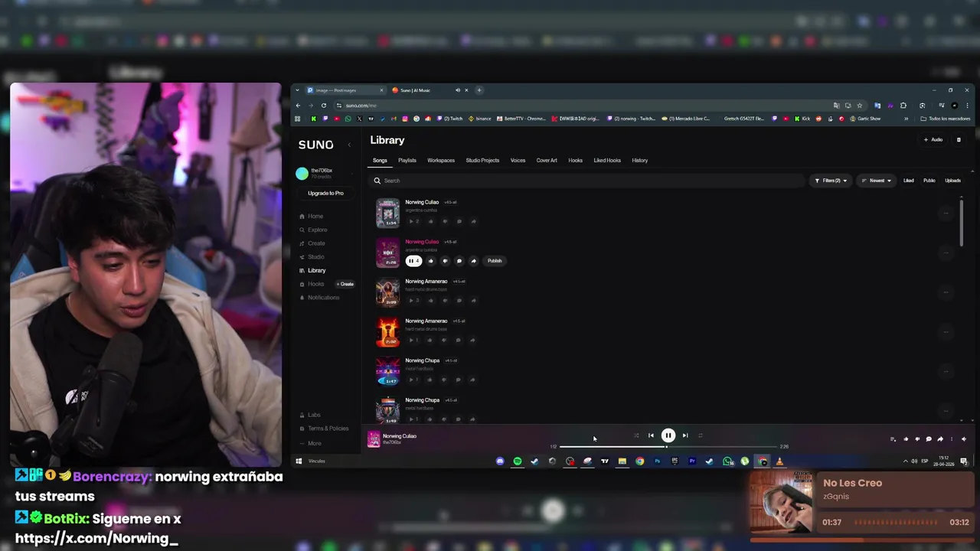Open Explore in the Suno sidebar
Image resolution: width=980 pixels, height=551 pixels.
click(x=313, y=230)
